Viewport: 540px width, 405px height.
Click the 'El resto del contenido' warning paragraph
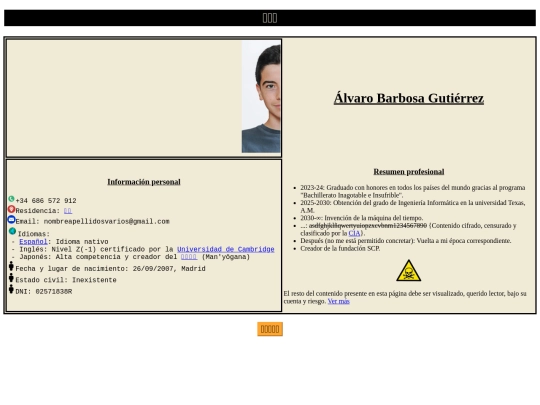(405, 298)
